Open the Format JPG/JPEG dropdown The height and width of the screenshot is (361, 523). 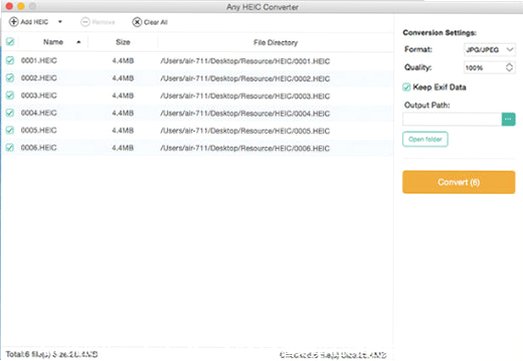point(489,50)
